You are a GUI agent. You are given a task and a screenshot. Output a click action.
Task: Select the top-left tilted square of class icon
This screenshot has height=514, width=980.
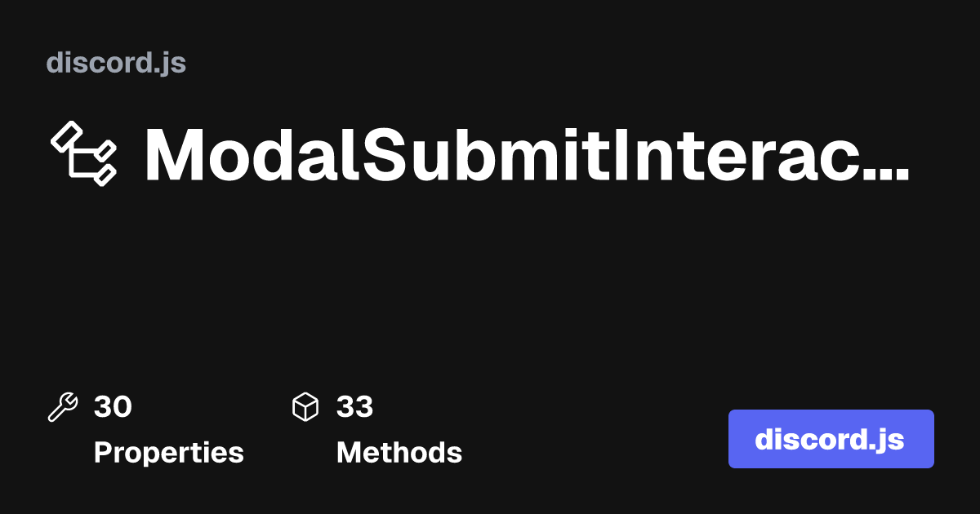66,135
